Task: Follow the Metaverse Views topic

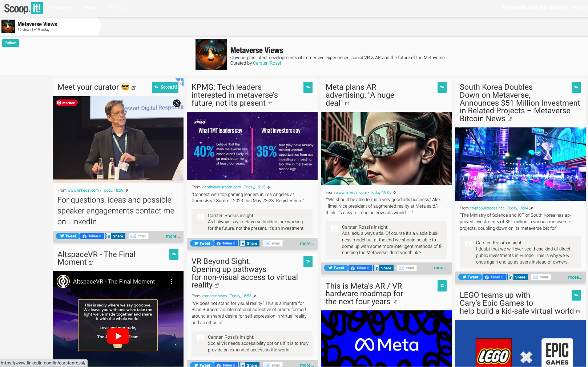Action: (11, 43)
